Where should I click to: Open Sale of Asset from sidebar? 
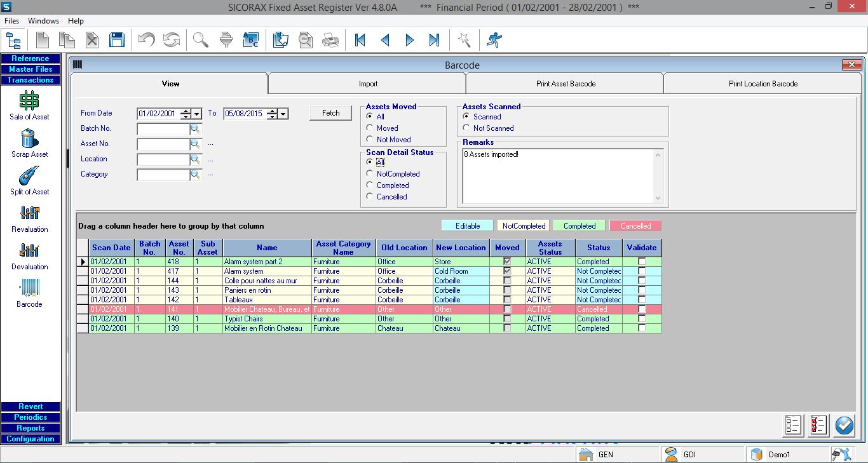(x=29, y=105)
